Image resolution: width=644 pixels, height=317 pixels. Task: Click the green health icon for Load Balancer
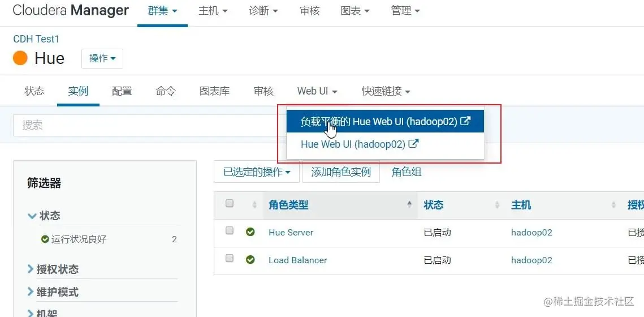[x=250, y=260]
